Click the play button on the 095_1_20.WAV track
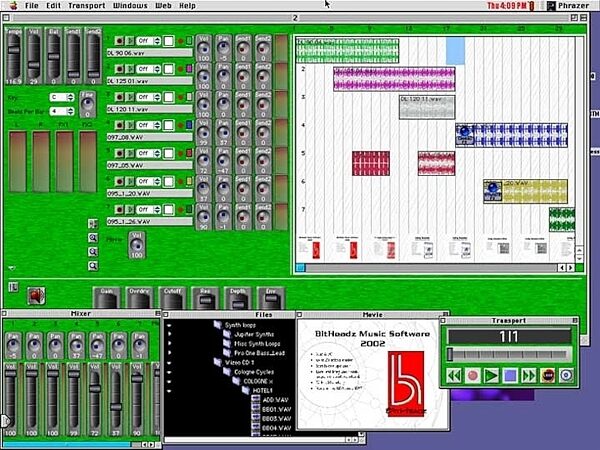The image size is (600, 450). point(130,181)
